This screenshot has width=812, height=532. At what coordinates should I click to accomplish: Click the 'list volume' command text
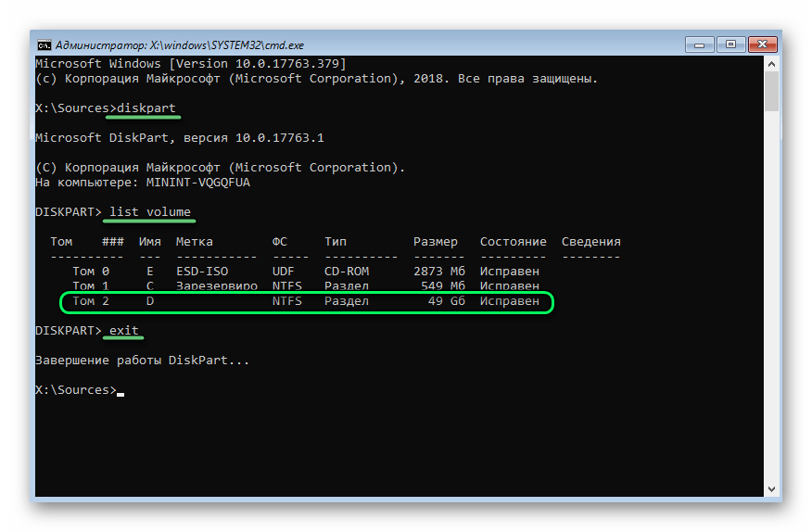pyautogui.click(x=150, y=212)
